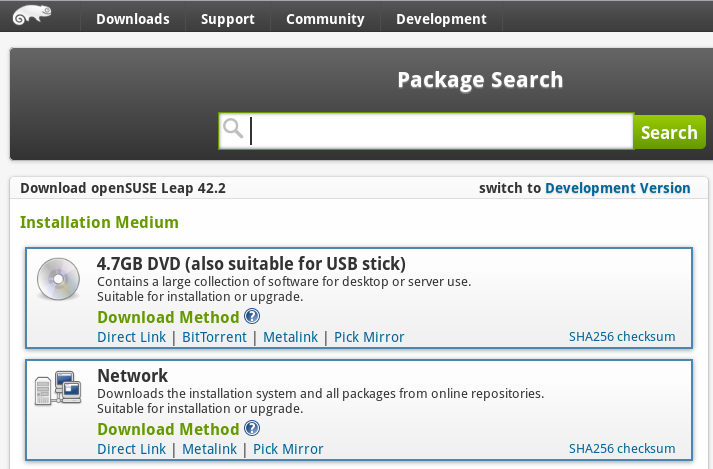Screen dimensions: 713x469
Task: Click the Network computers icon
Action: (56, 389)
